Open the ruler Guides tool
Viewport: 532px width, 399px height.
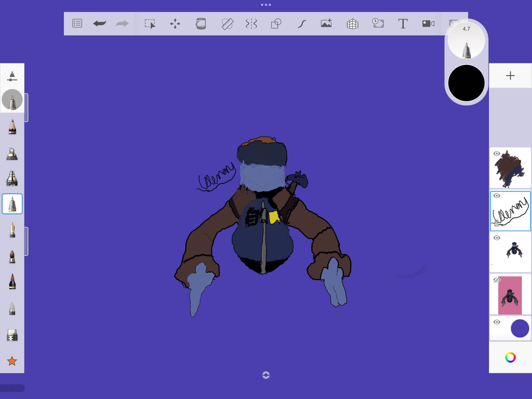coord(227,24)
